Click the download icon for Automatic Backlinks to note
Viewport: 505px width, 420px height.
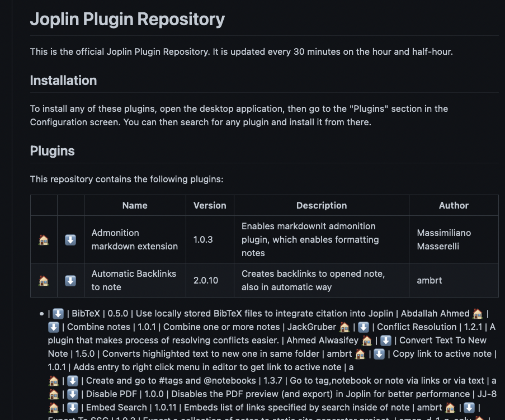70,280
